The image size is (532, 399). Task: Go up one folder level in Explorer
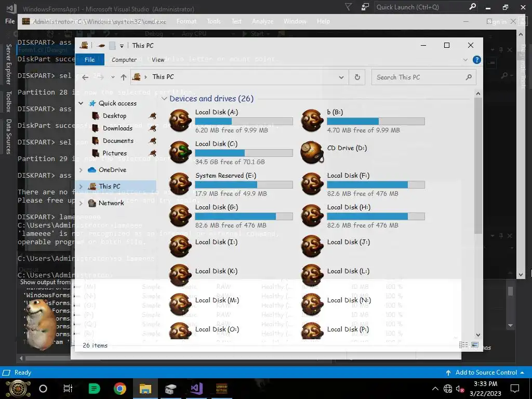click(124, 77)
